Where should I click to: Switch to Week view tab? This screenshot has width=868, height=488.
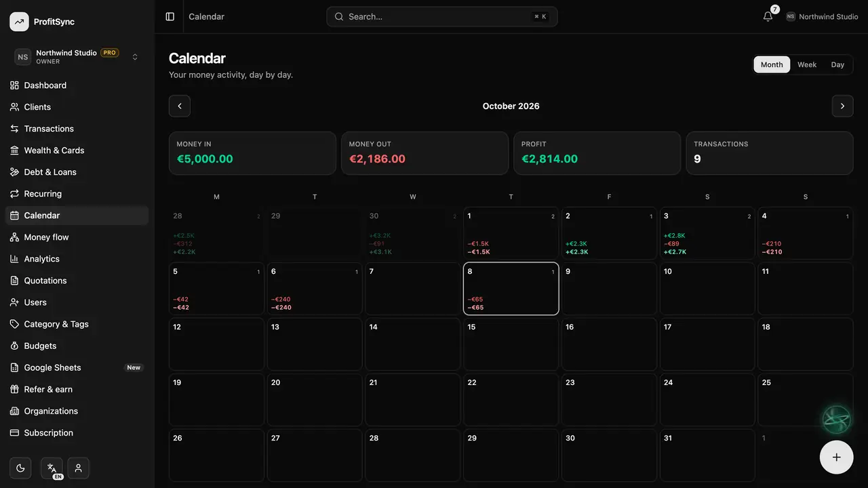(807, 64)
